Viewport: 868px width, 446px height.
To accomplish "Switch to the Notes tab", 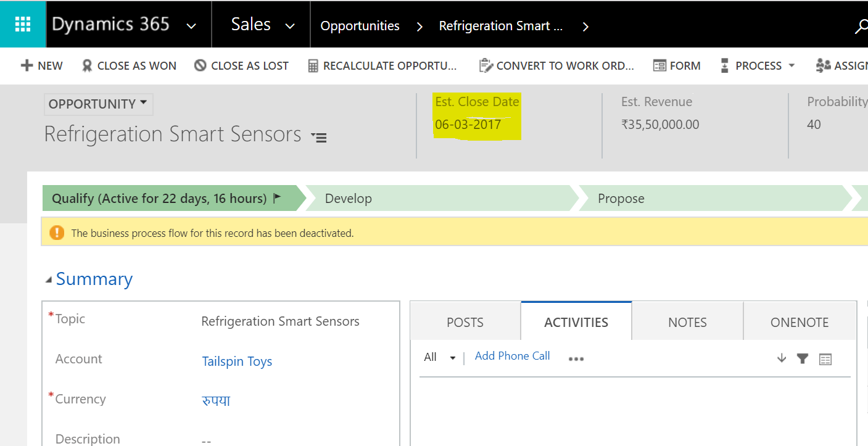I will pyautogui.click(x=687, y=322).
